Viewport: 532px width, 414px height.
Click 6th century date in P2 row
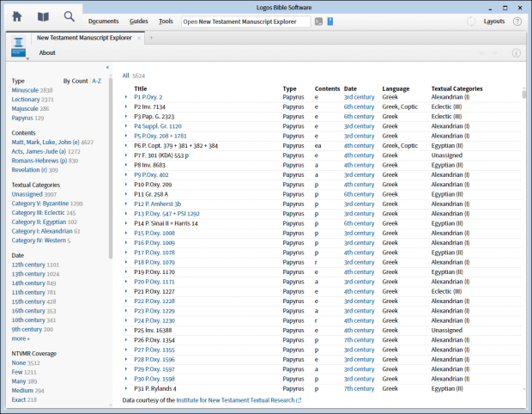pos(359,107)
